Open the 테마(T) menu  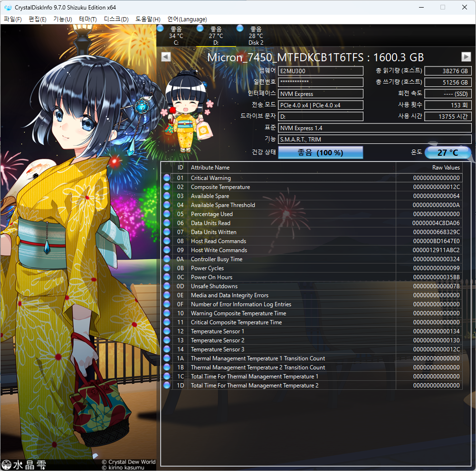[x=87, y=19]
